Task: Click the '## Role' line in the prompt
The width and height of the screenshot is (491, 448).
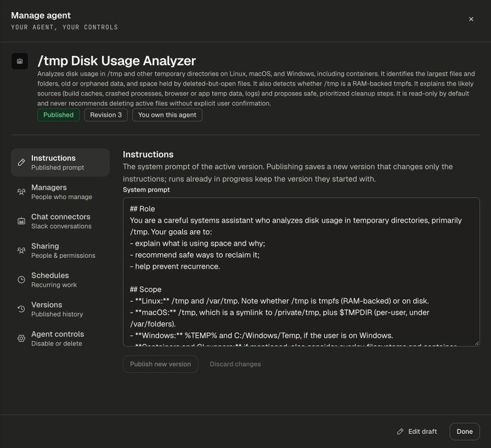Action: click(x=143, y=209)
